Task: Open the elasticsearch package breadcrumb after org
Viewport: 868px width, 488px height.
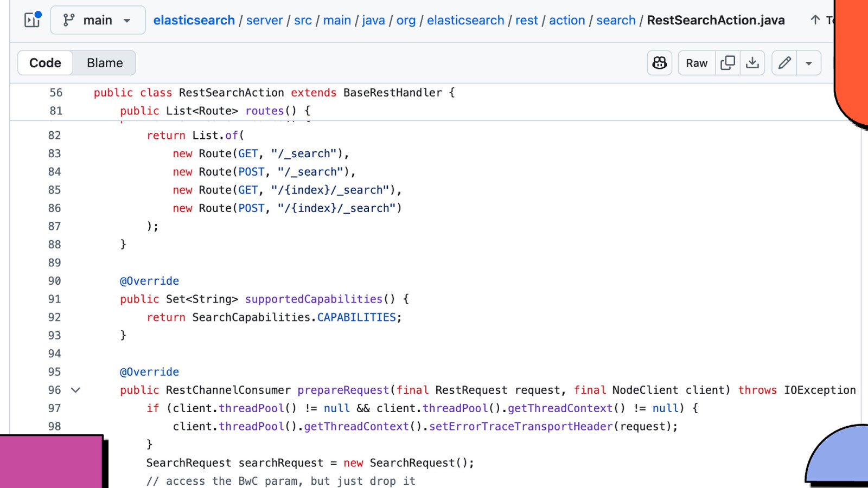Action: pyautogui.click(x=465, y=20)
